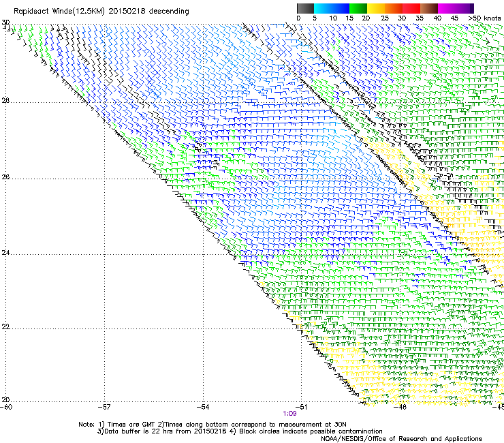Click the plot title 'Rapidsact Winds(12.5KM) 20150218 descending'

click(101, 12)
